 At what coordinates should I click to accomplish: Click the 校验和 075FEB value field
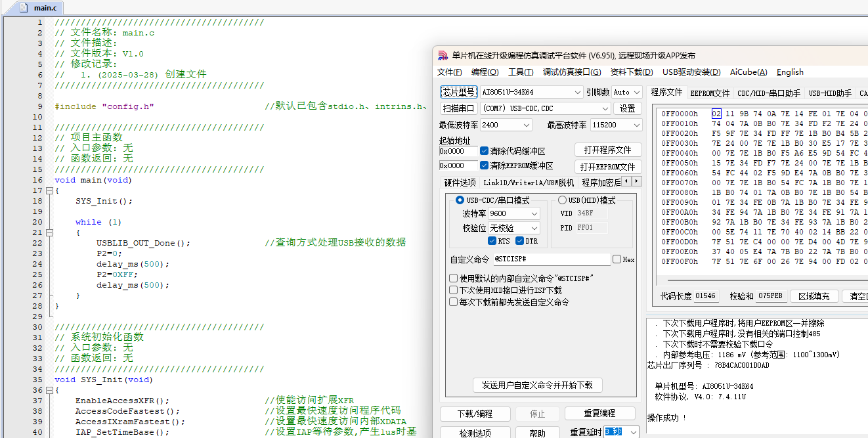point(771,296)
